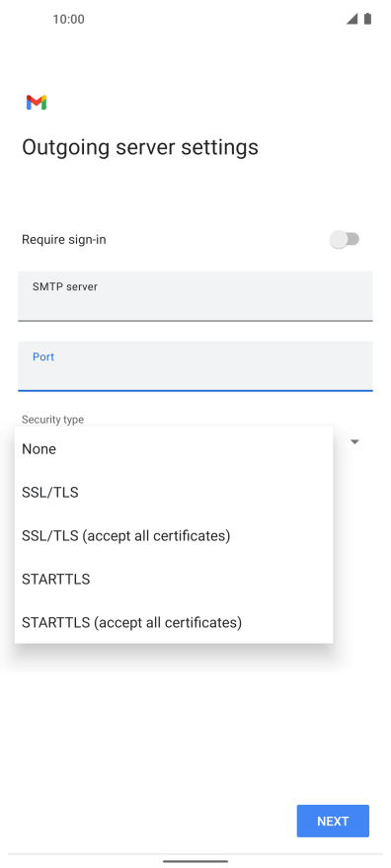Tap the signal strength status icon
This screenshot has height=868, width=391.
point(352,19)
